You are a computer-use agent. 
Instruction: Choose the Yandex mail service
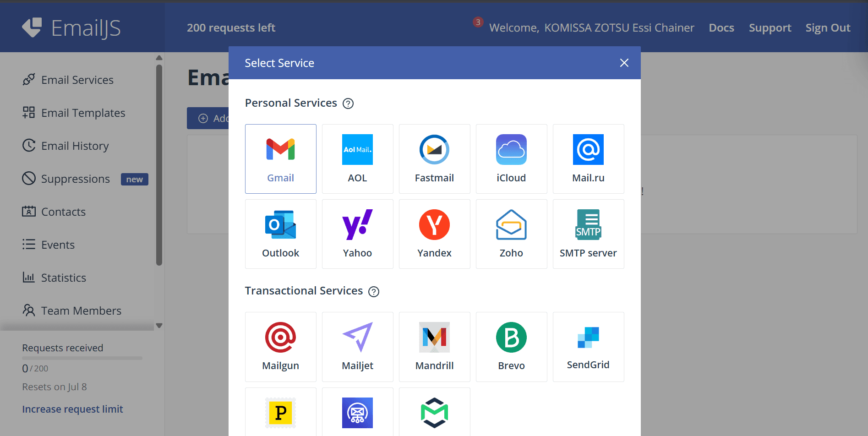click(434, 234)
